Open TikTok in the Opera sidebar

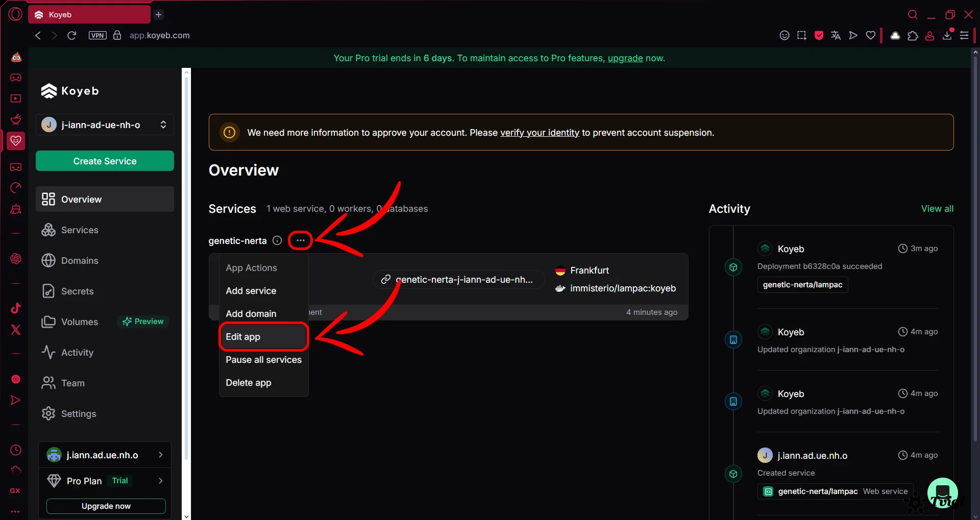coord(16,308)
